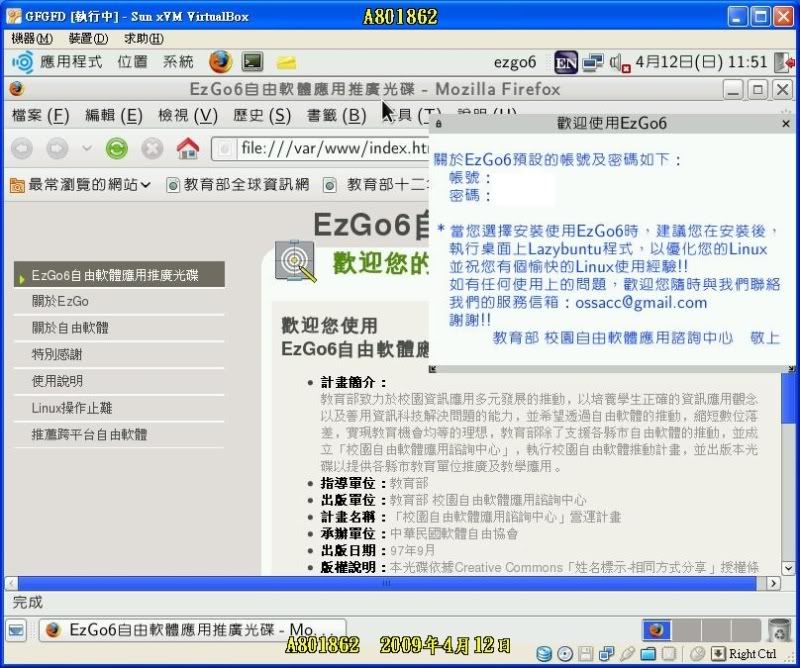The image size is (800, 668).
Task: Click the VirtualBox optical disc status icon
Action: point(565,654)
